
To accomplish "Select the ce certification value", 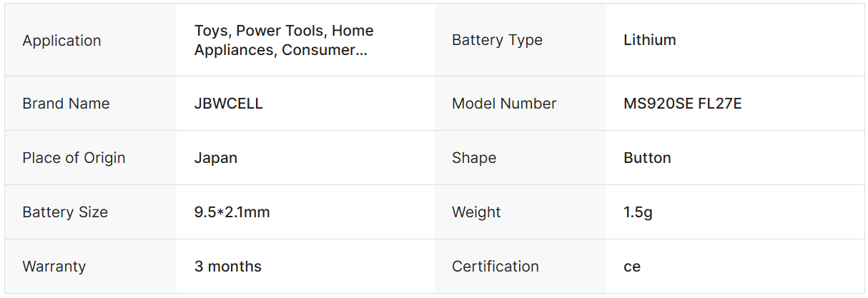I will pyautogui.click(x=631, y=267).
